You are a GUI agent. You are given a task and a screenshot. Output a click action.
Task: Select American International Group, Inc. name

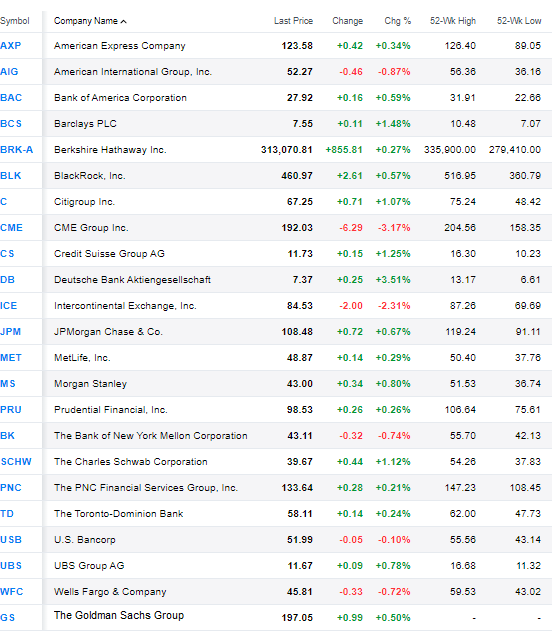pyautogui.click(x=133, y=72)
